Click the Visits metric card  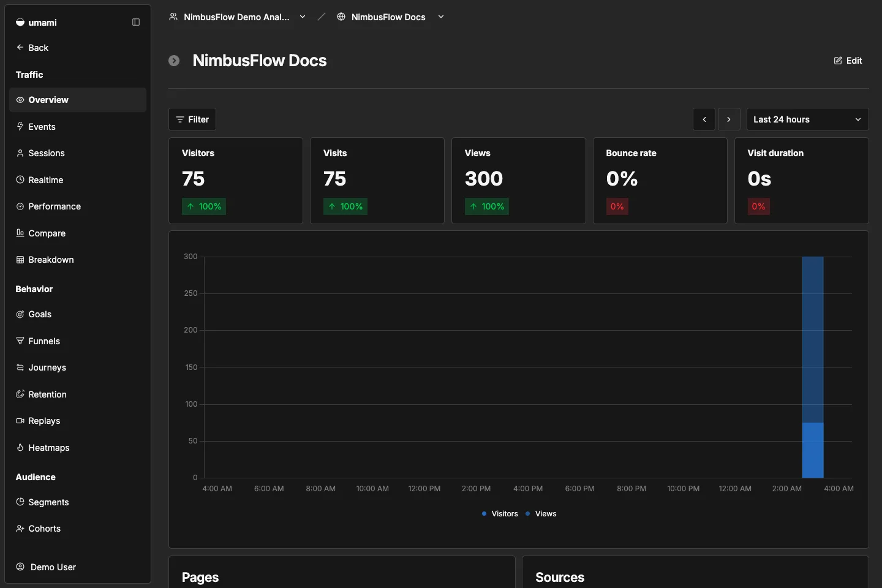[377, 181]
